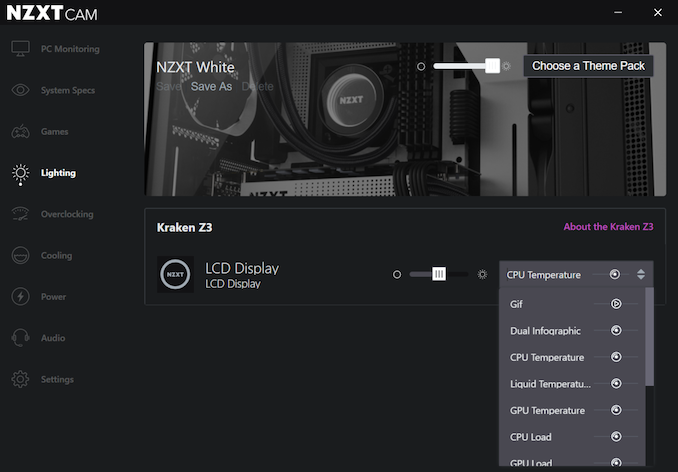The width and height of the screenshot is (678, 472).
Task: Open the System Specs eye icon
Action: 20,90
